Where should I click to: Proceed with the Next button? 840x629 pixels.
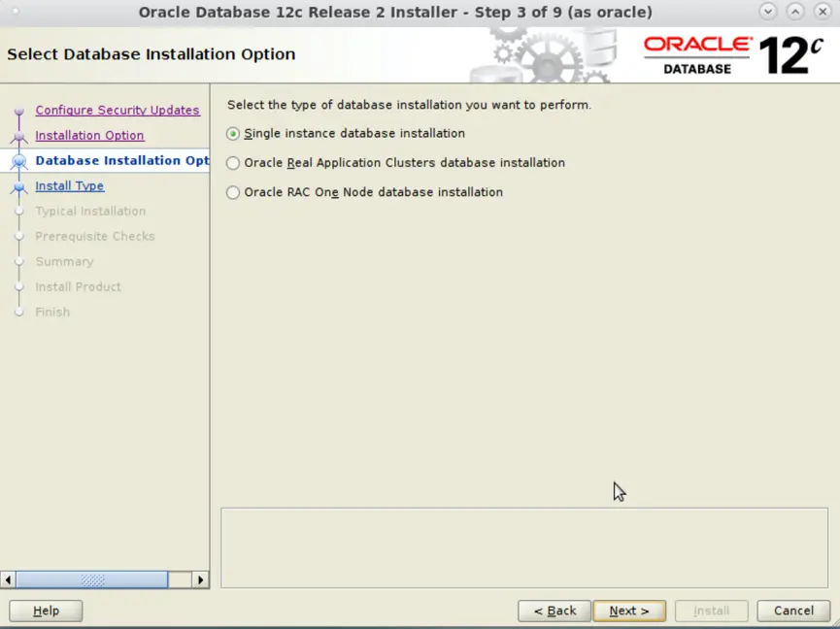pos(629,611)
